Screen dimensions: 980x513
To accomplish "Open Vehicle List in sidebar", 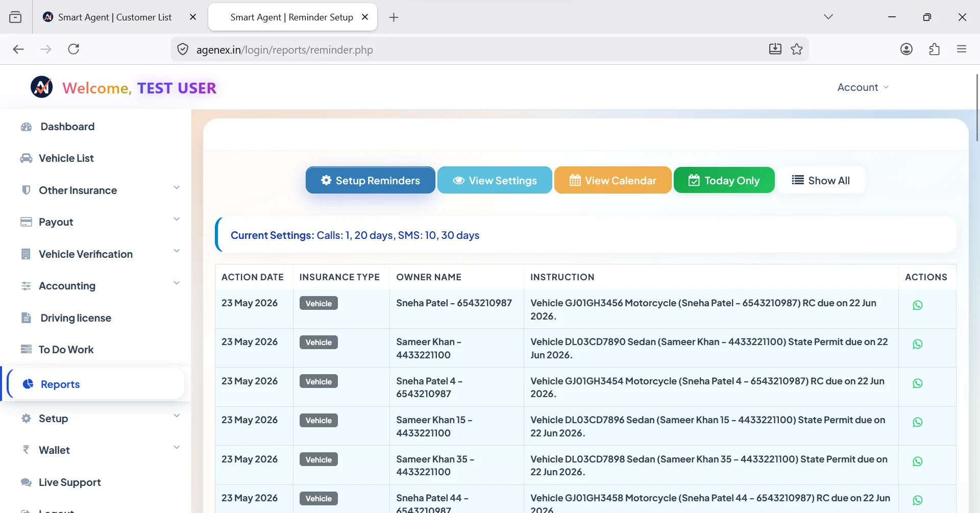I will [x=66, y=158].
